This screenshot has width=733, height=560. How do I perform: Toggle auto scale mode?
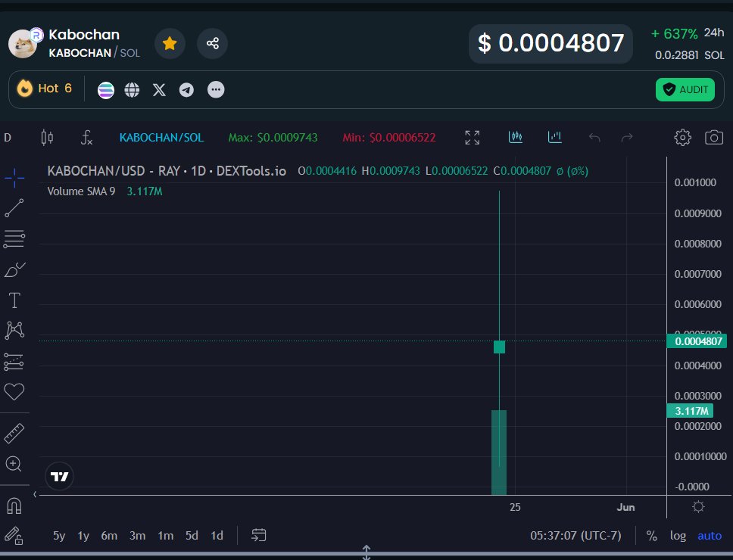click(x=710, y=536)
